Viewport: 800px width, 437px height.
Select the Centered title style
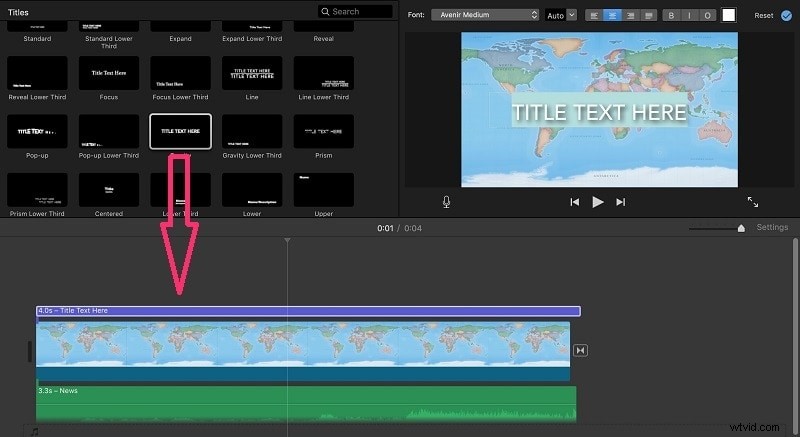point(109,190)
